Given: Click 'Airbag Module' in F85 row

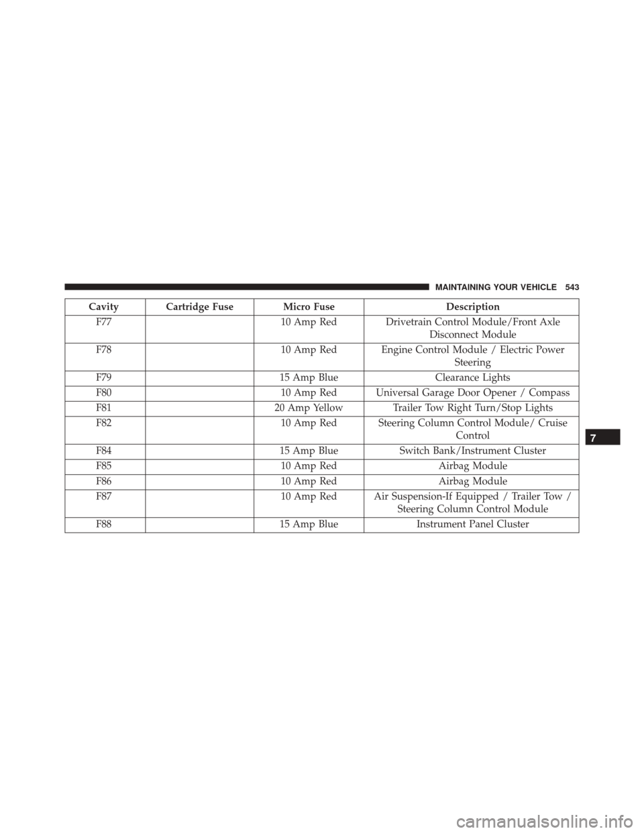Looking at the screenshot, I should 473,465.
